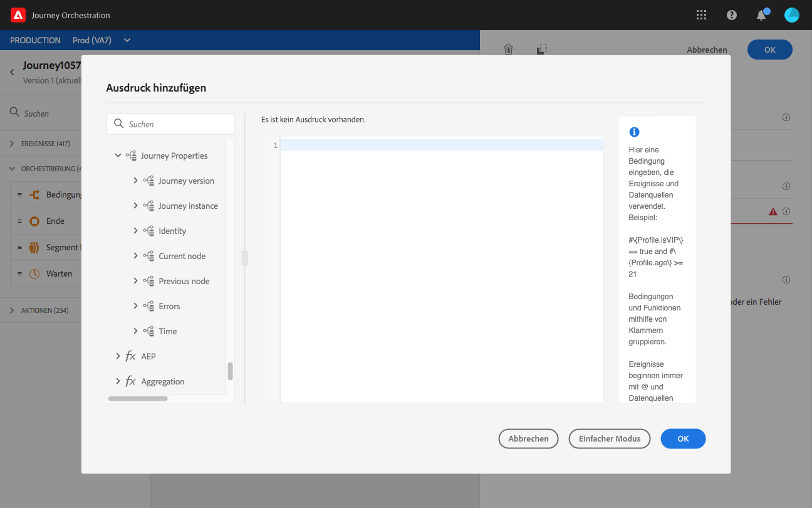The image size is (812, 508).
Task: Expand the Journey instance node
Action: tap(135, 206)
